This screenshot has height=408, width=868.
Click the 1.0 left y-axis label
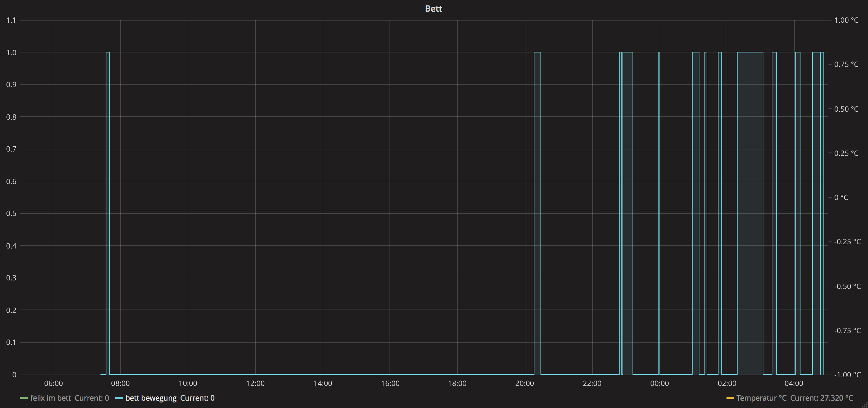[x=11, y=52]
